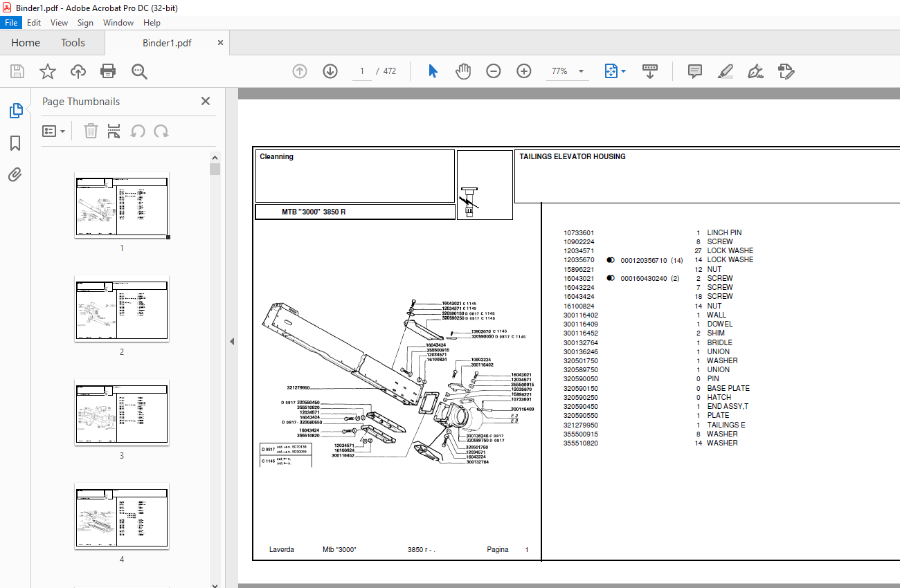Image resolution: width=900 pixels, height=588 pixels.
Task: Open the Window menu
Action: pyautogui.click(x=118, y=23)
